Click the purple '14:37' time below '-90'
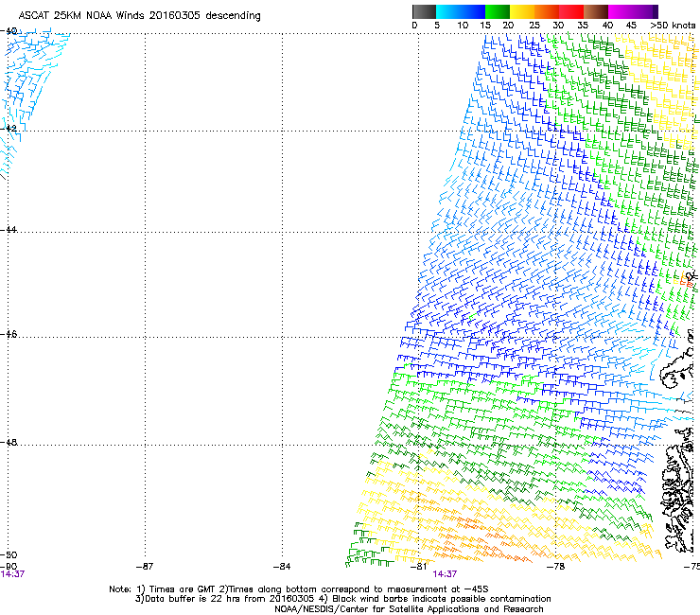The image size is (700, 615). pyautogui.click(x=12, y=574)
